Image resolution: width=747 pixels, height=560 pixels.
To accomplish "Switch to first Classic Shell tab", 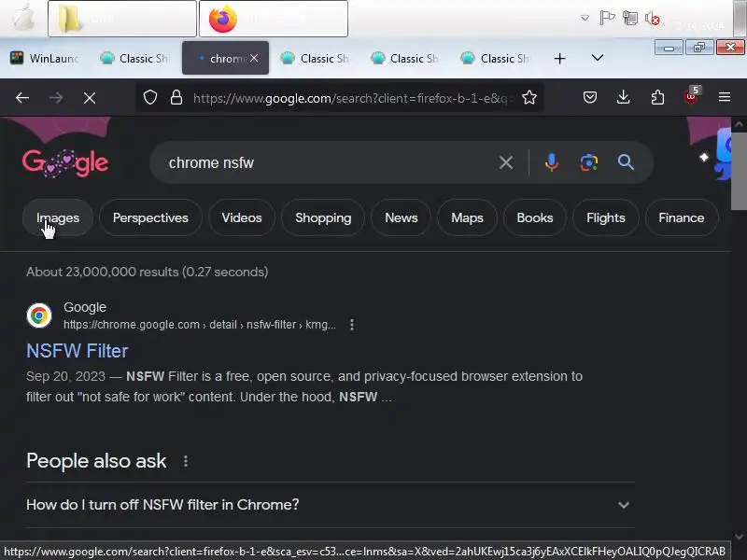I will [x=134, y=59].
